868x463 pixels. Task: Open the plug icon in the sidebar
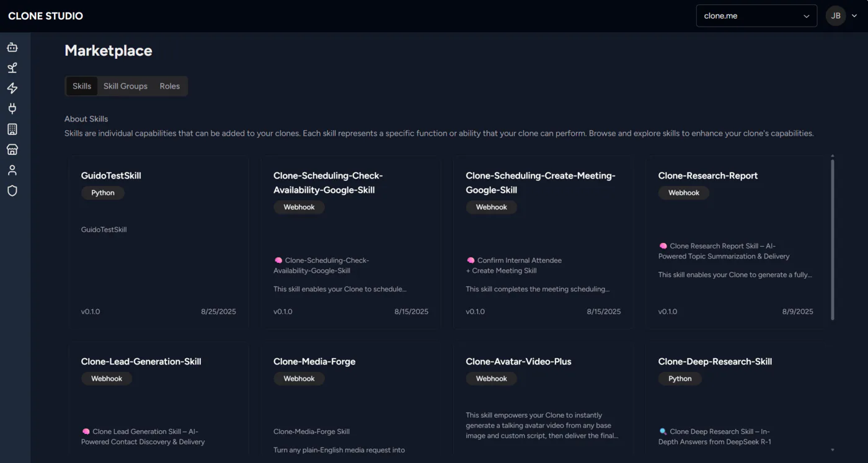pos(12,108)
